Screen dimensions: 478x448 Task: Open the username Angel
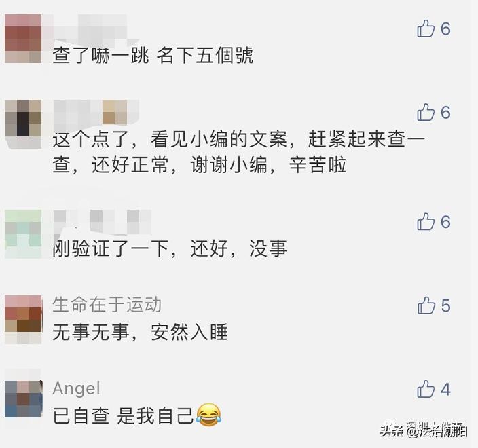click(76, 388)
